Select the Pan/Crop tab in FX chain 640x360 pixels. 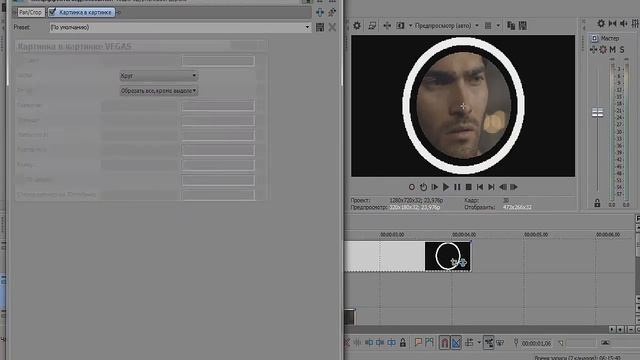pos(30,12)
